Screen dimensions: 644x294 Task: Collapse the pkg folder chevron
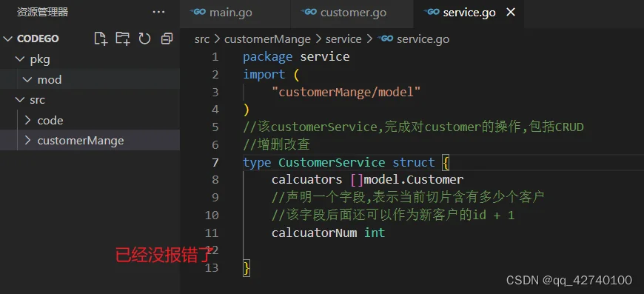(20, 59)
